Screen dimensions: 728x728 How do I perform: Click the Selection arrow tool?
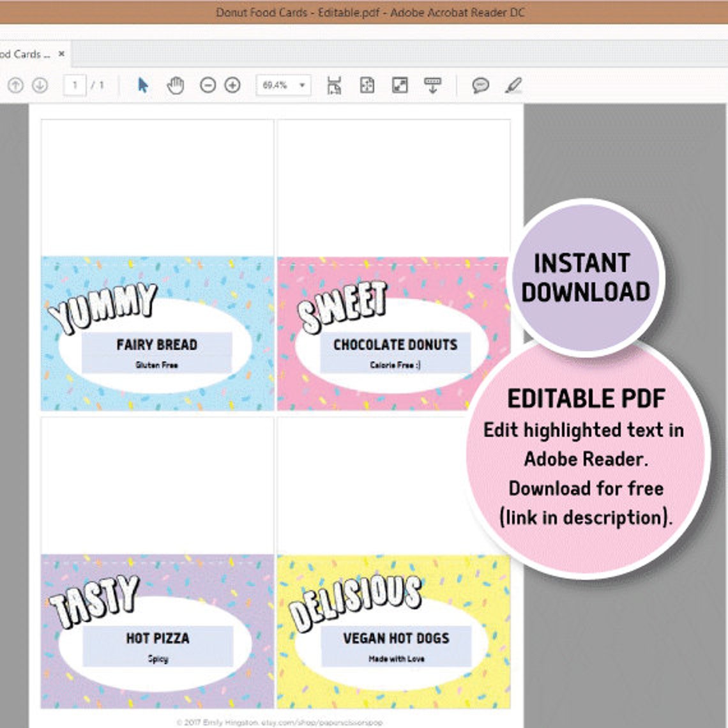143,84
